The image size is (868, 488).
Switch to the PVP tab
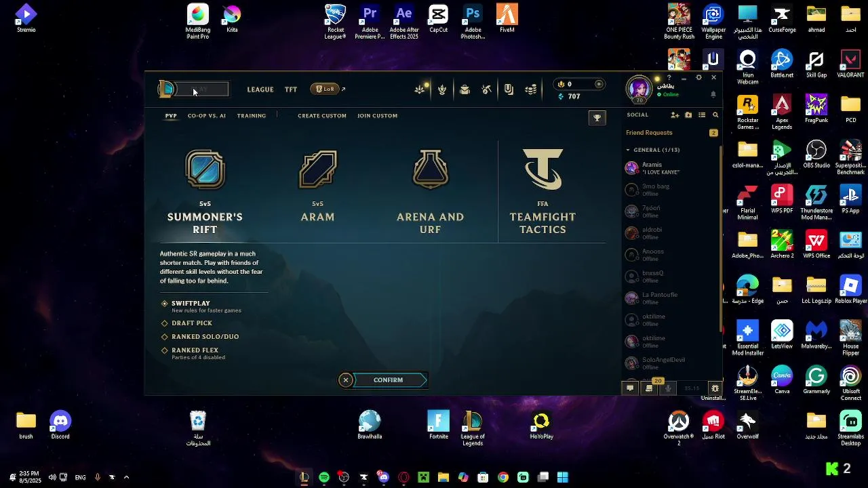coord(171,116)
